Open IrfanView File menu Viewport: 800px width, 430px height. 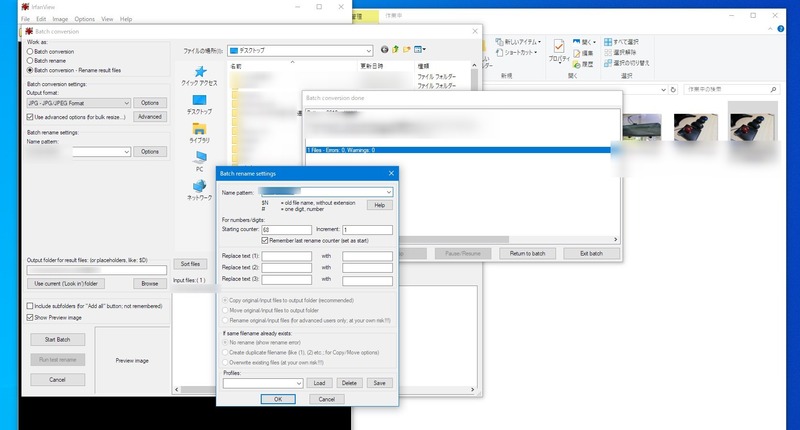point(26,19)
